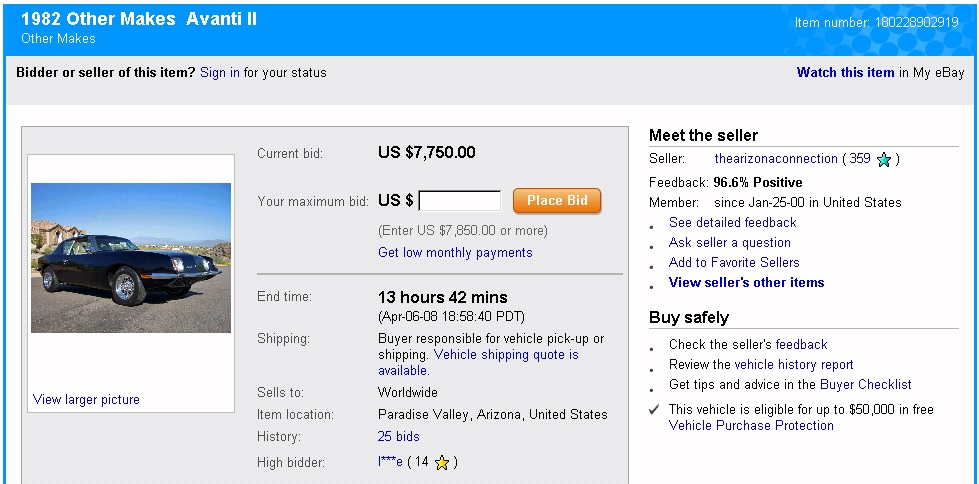Open the Buyer Checklist link

tap(865, 385)
